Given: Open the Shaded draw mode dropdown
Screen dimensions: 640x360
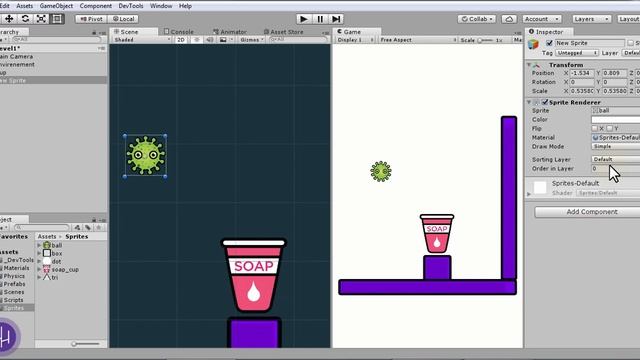Looking at the screenshot, I should pyautogui.click(x=142, y=40).
